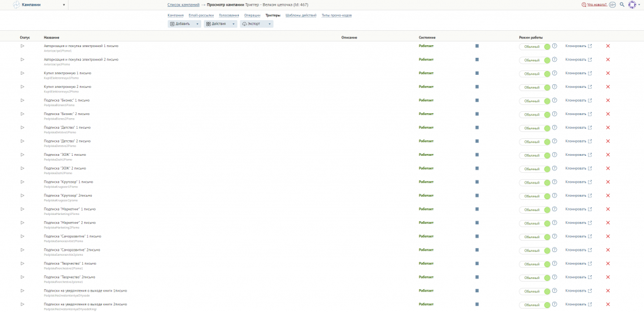Toggle work mode for Подписка "Детство" 1 письмо
Viewport: 644px width, 313px height.
point(535,128)
